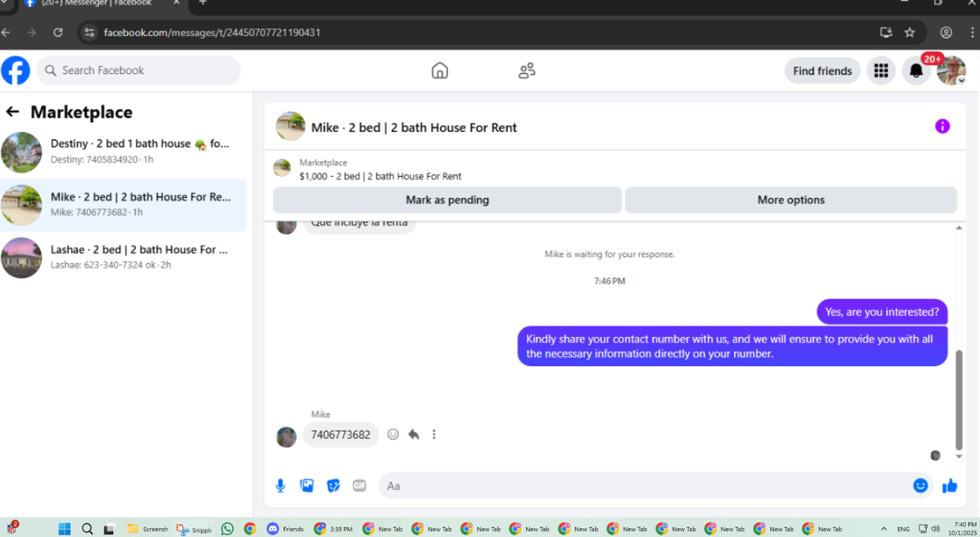980x537 pixels.
Task: Focus the Search Facebook field
Action: 139,70
